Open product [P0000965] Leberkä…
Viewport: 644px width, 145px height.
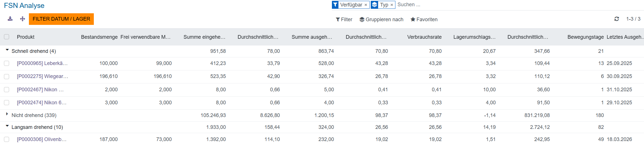pos(42,63)
